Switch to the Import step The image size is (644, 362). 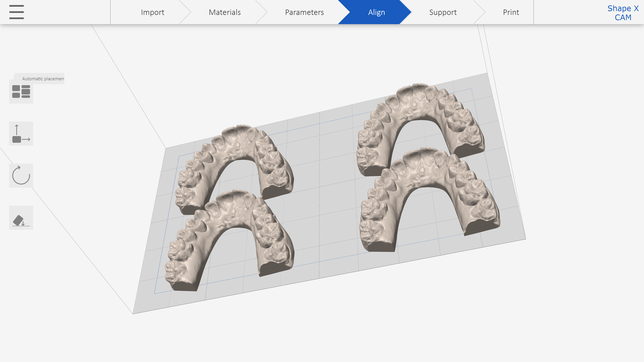[x=153, y=12]
